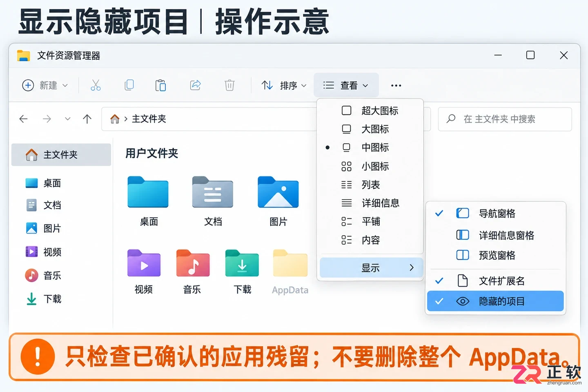Choose 详细信息 view option
Screen dimensions: 588x392
[x=370, y=203]
